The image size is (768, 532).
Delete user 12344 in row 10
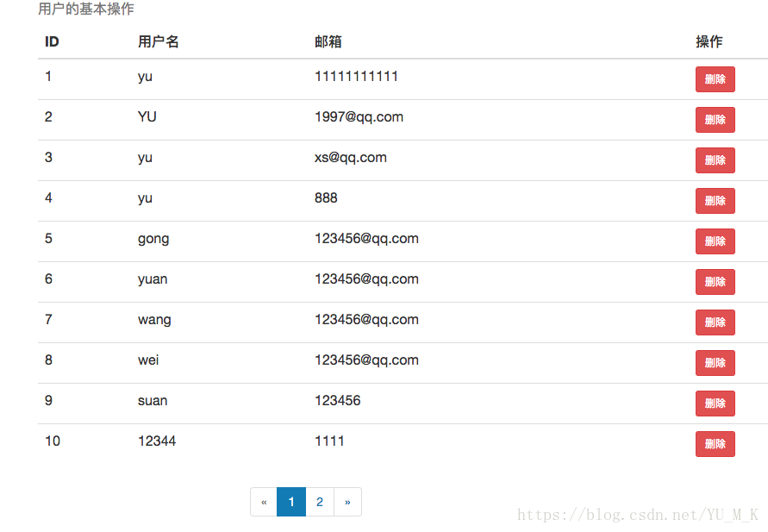pos(715,444)
